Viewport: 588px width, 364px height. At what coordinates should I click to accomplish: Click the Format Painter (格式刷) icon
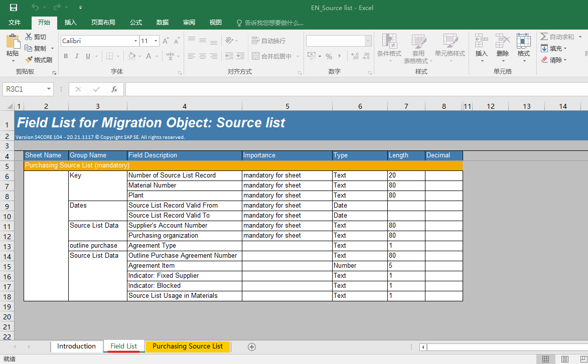[x=29, y=60]
